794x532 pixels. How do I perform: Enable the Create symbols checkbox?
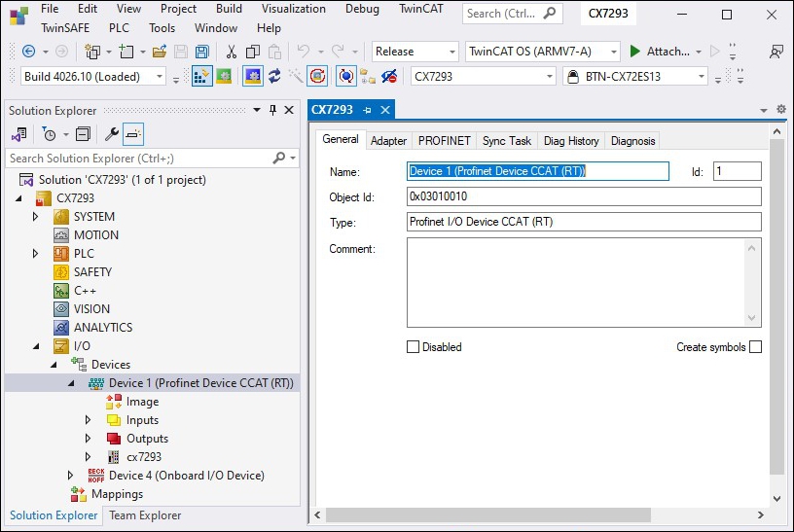click(x=755, y=347)
